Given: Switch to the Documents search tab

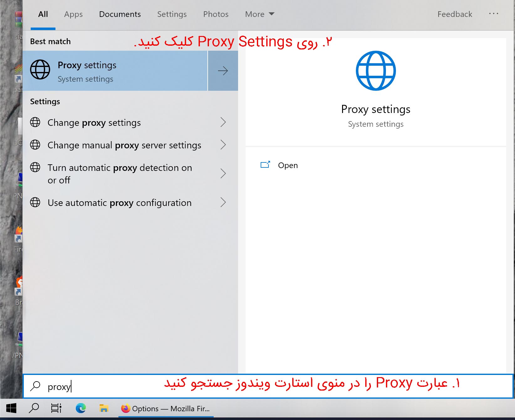Looking at the screenshot, I should (120, 14).
